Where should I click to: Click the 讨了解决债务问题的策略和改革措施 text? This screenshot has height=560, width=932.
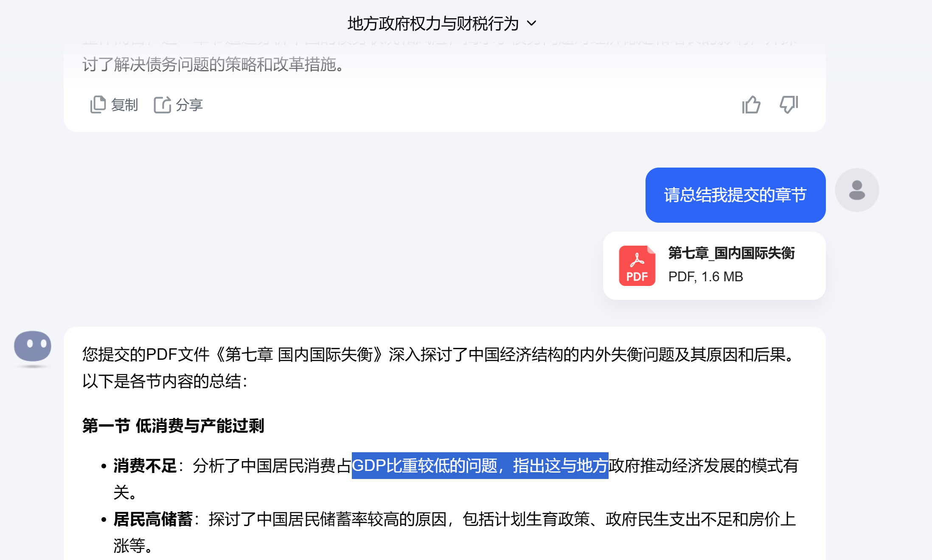coord(213,64)
